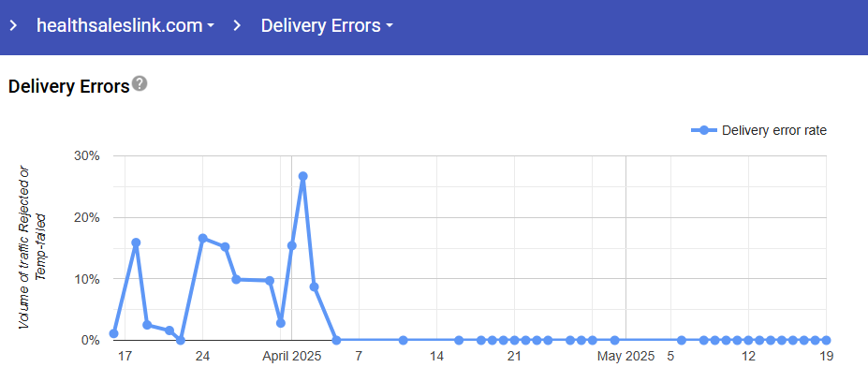The height and width of the screenshot is (382, 868).
Task: Click the first data point at chart's left edge
Action: 113,333
